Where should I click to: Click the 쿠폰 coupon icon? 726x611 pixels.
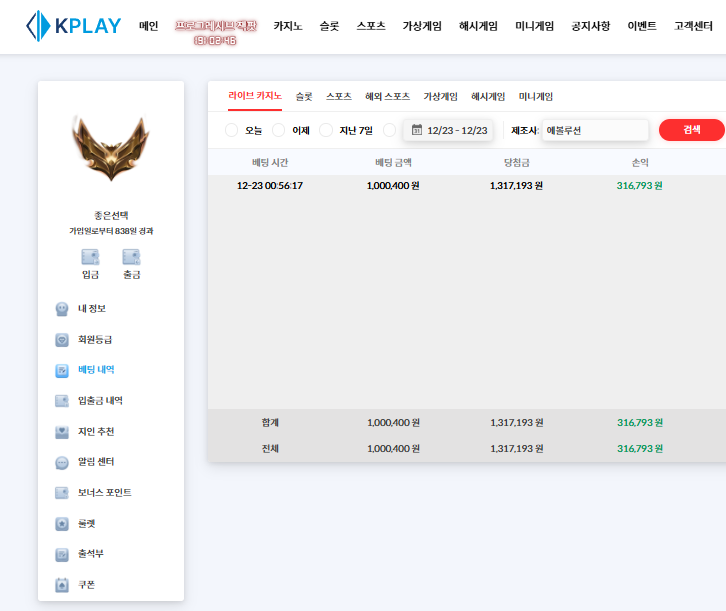pyautogui.click(x=62, y=585)
